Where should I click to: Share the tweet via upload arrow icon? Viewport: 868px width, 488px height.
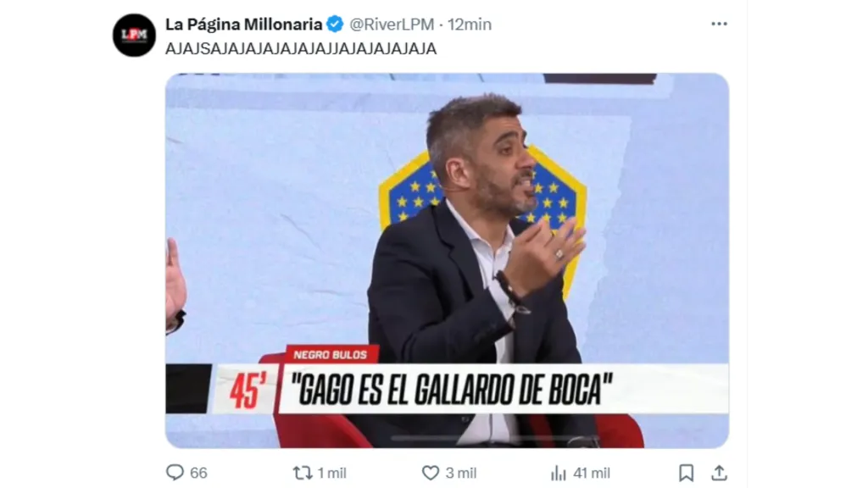point(719,473)
